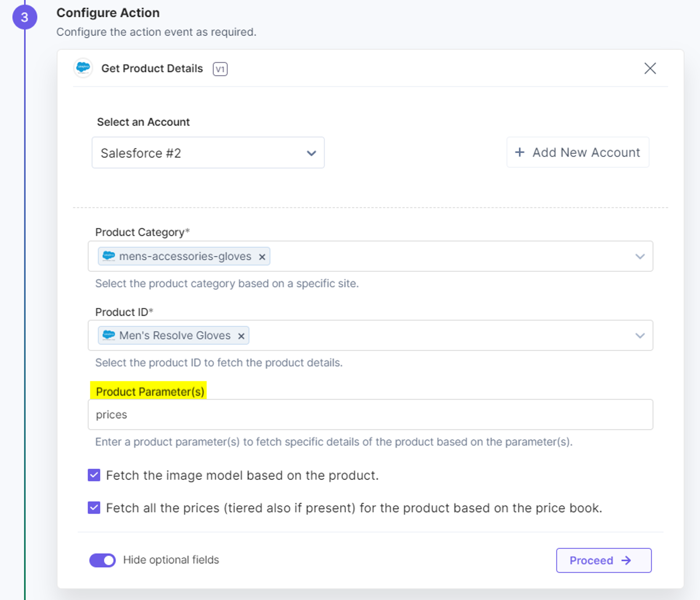
Task: Expand the Product ID dropdown chevron
Action: [x=640, y=336]
